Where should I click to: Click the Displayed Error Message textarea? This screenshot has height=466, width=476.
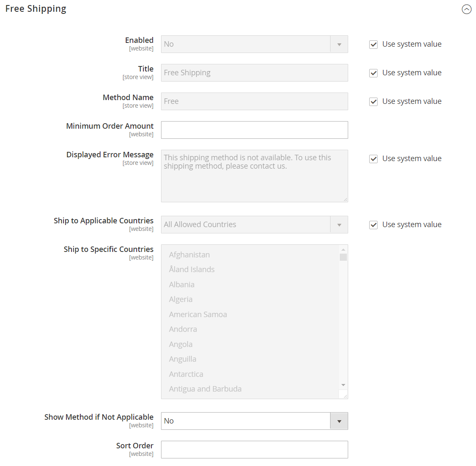click(254, 176)
